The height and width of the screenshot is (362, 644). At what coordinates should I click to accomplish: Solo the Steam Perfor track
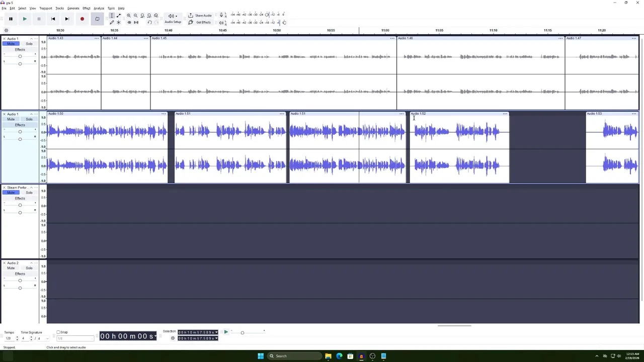click(x=29, y=193)
